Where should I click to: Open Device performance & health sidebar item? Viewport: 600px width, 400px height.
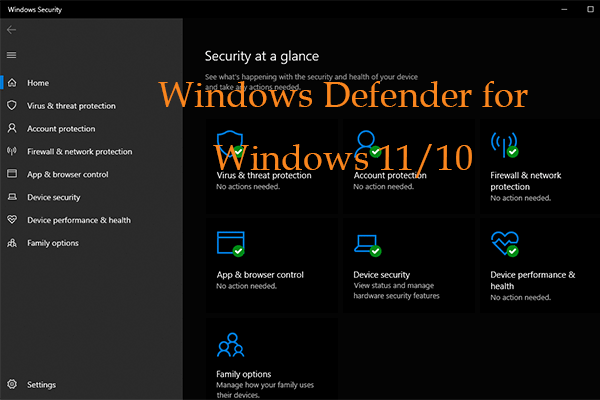click(79, 220)
